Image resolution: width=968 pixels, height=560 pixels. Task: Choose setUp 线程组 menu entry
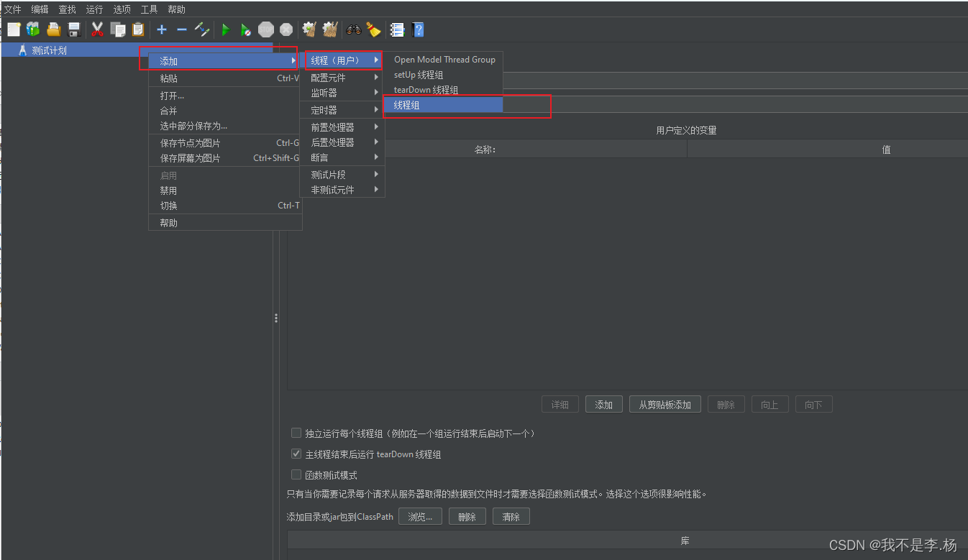[x=443, y=75]
